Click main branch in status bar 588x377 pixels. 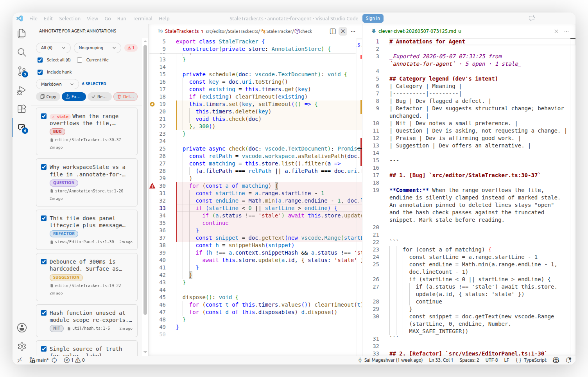click(x=39, y=360)
